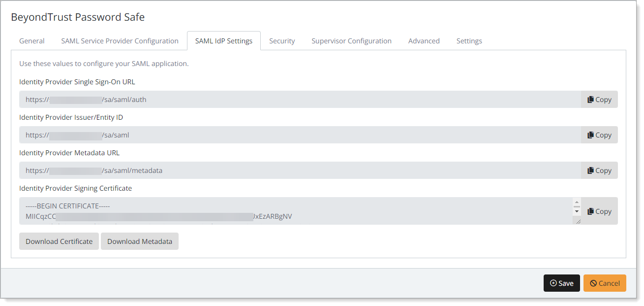This screenshot has width=644, height=306.
Task: Click the resize handle of certificate box
Action: pos(578,222)
